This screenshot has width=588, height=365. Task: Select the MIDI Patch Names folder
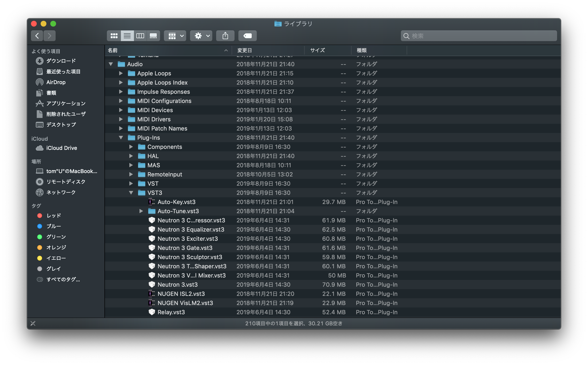333,128
